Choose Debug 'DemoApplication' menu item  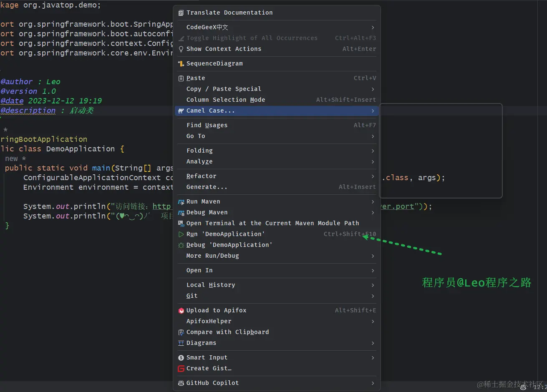[277, 245]
